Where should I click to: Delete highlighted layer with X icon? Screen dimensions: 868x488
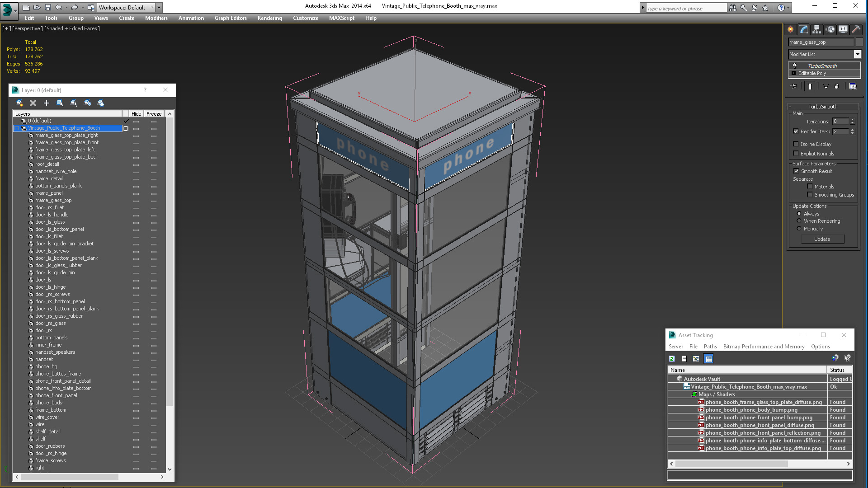click(x=33, y=103)
